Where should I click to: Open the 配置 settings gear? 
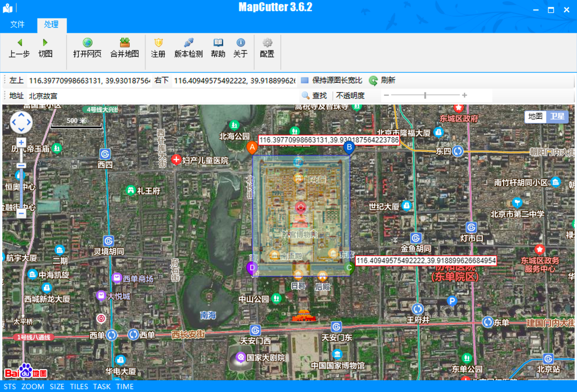pos(267,48)
